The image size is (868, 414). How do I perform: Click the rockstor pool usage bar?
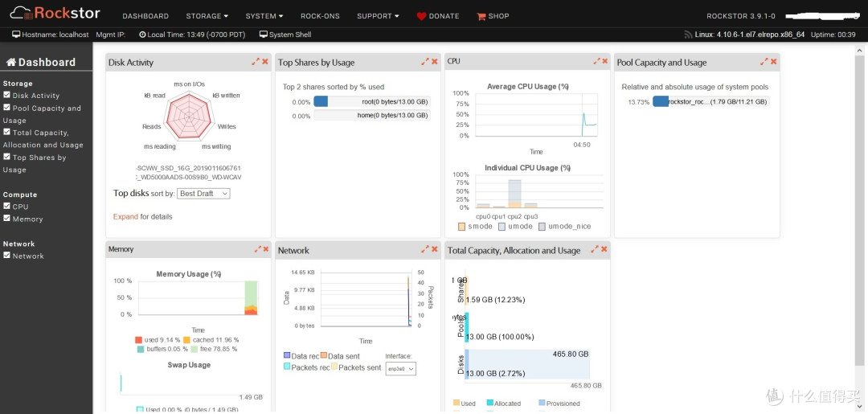(710, 102)
